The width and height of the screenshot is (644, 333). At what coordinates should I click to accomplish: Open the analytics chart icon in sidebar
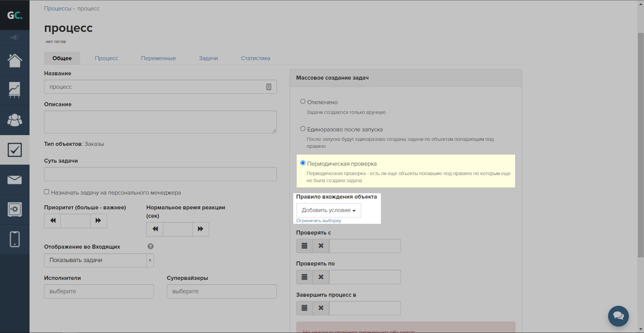[15, 90]
